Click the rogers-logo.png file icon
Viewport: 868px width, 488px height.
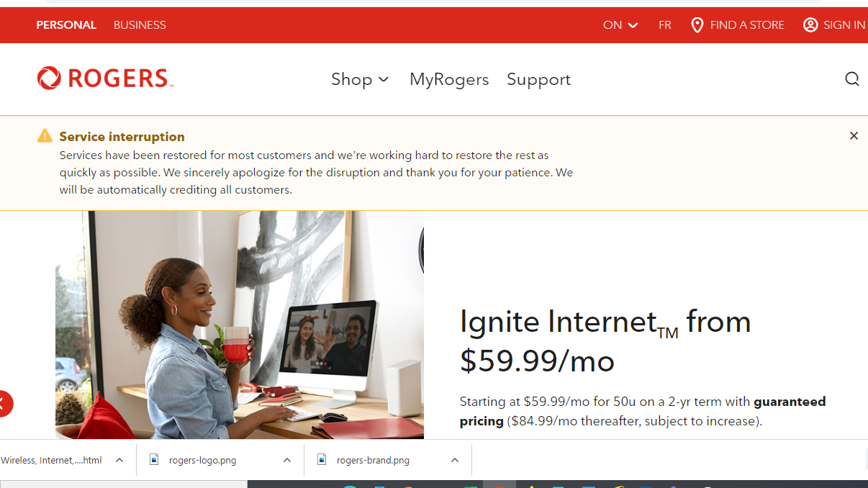154,459
